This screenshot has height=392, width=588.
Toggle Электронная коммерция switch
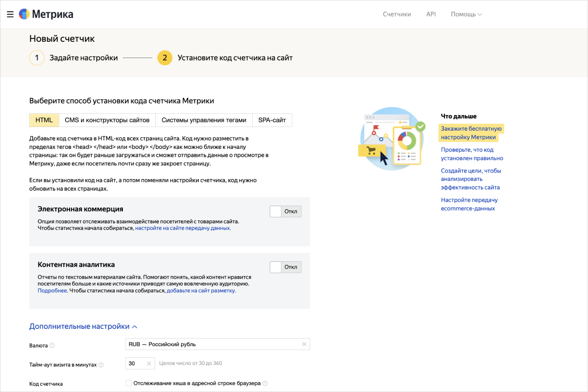[x=286, y=212]
